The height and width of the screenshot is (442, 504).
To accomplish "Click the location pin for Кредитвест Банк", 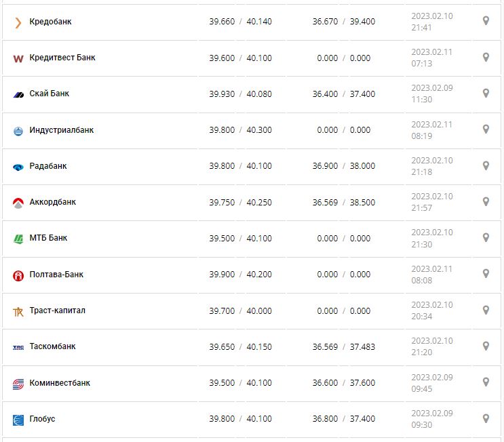I will click(x=486, y=58).
